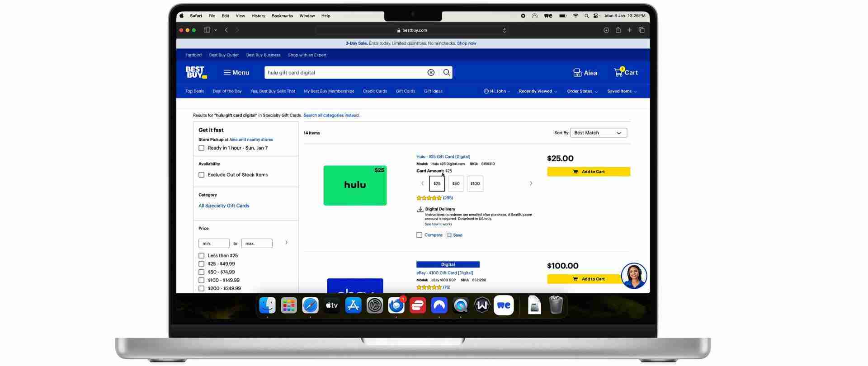This screenshot has height=366, width=868.
Task: Open the Best Buy Menu
Action: click(x=236, y=73)
